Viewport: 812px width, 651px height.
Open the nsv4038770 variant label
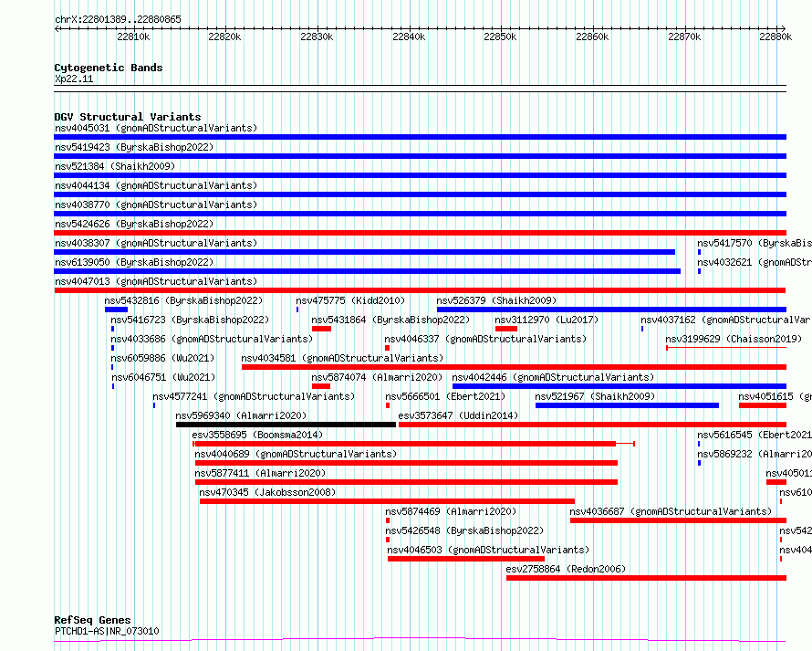(x=156, y=205)
